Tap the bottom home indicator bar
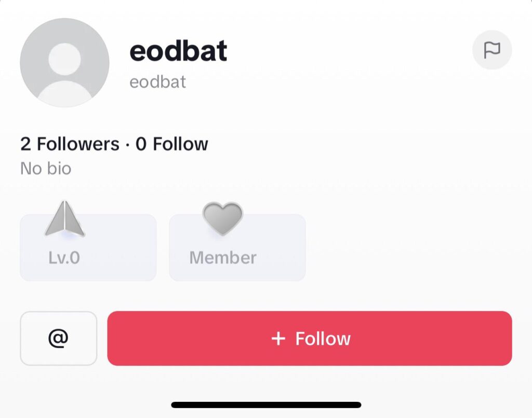Viewport: 532px width, 418px height. point(267,405)
